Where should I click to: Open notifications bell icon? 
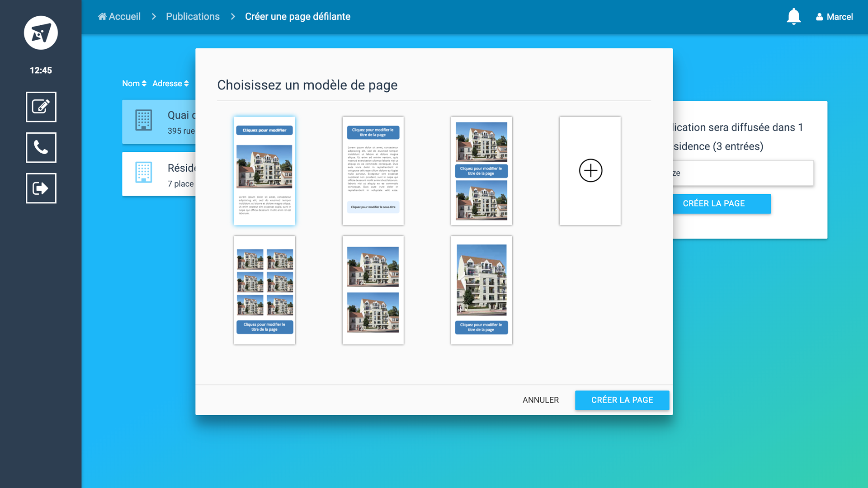pyautogui.click(x=793, y=17)
